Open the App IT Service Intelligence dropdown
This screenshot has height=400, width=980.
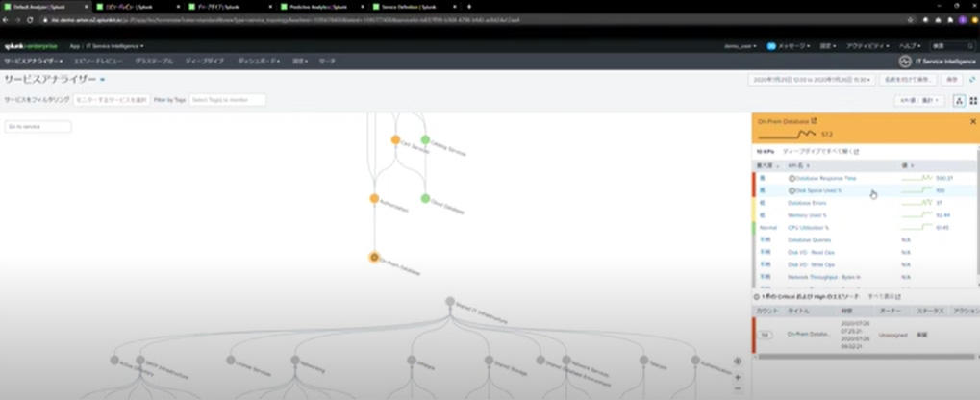107,46
